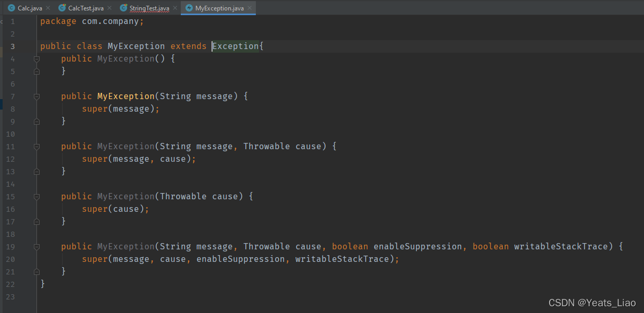Click the StringTest.java test class icon
644x313 pixels.
pyautogui.click(x=123, y=8)
